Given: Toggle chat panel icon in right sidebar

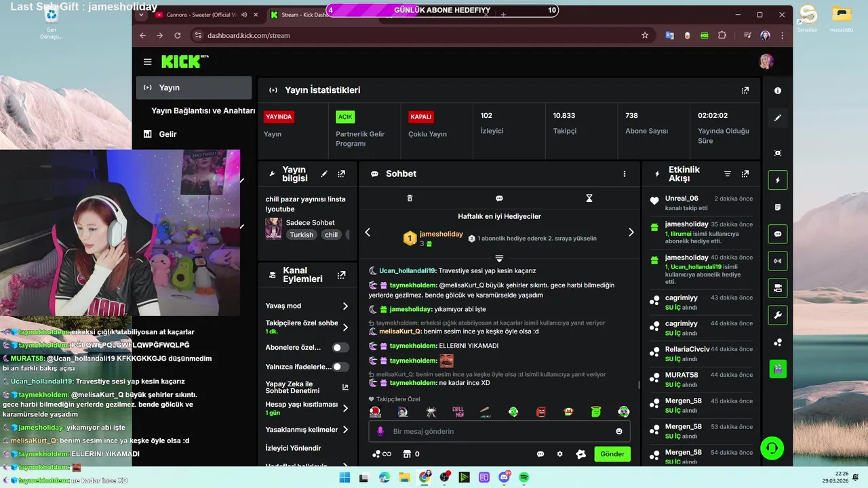Looking at the screenshot, I should tap(778, 234).
